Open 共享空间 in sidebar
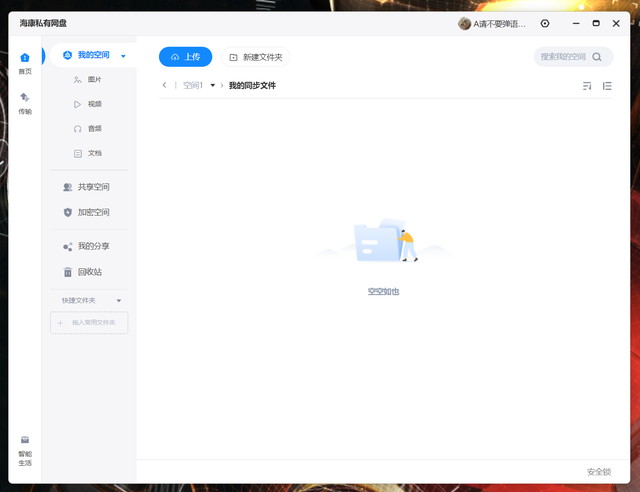The height and width of the screenshot is (492, 640). 86,187
